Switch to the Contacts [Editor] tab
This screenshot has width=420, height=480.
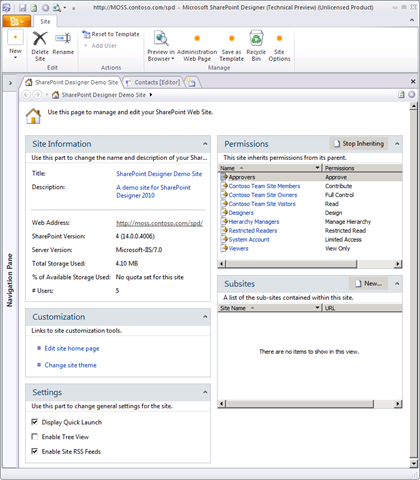tap(154, 82)
